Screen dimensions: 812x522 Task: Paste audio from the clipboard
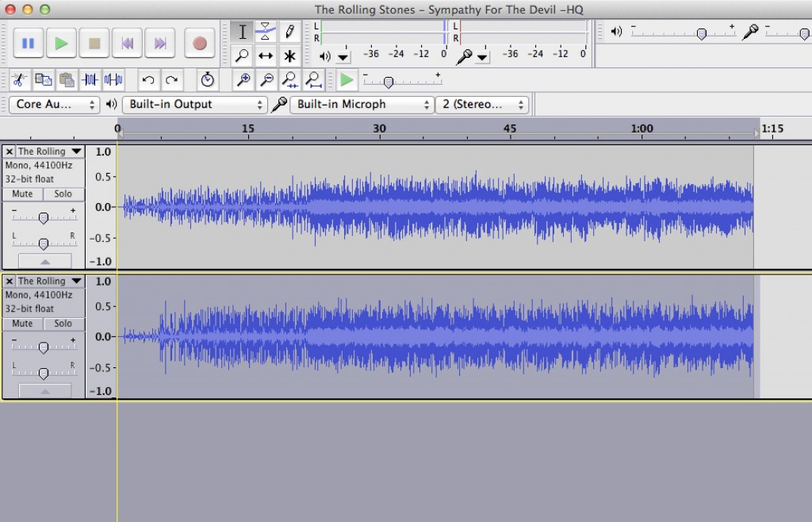coord(67,80)
